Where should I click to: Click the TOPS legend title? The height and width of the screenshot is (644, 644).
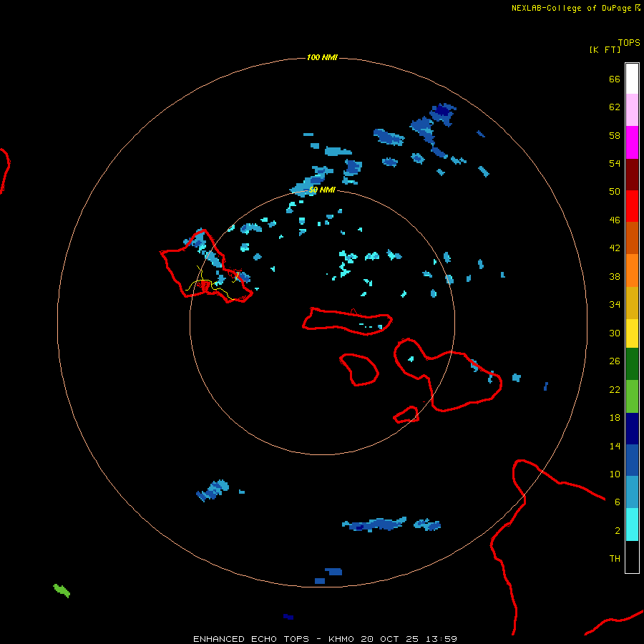(x=629, y=43)
